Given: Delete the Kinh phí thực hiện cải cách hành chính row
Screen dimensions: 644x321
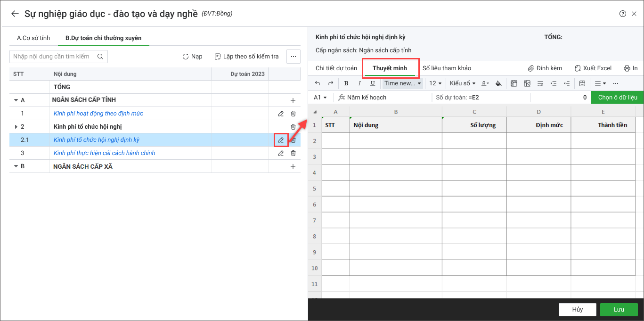Looking at the screenshot, I should coord(293,153).
